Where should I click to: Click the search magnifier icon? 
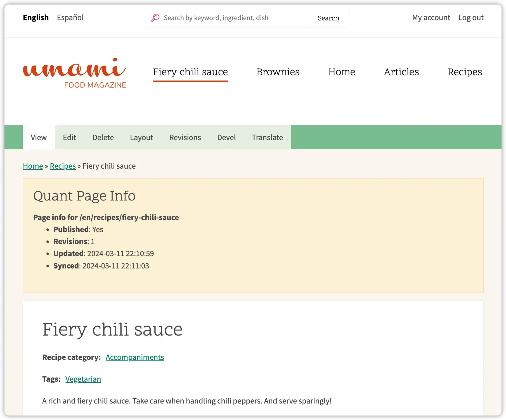point(156,18)
